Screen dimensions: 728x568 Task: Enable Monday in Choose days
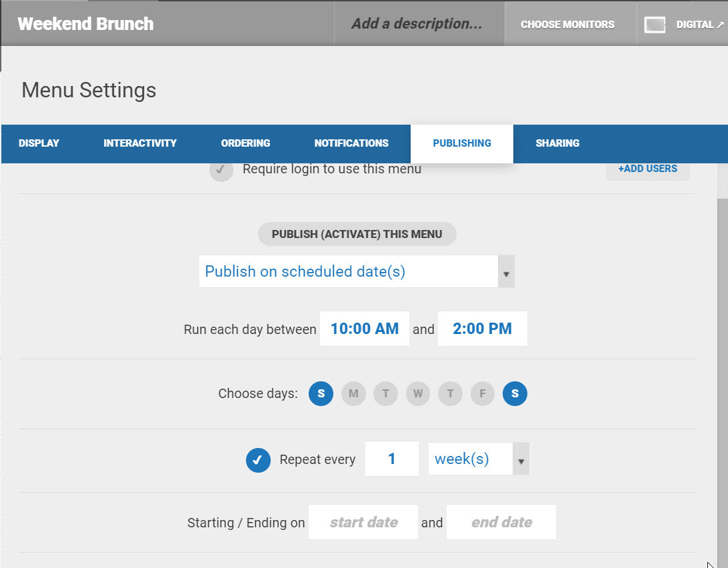point(353,393)
